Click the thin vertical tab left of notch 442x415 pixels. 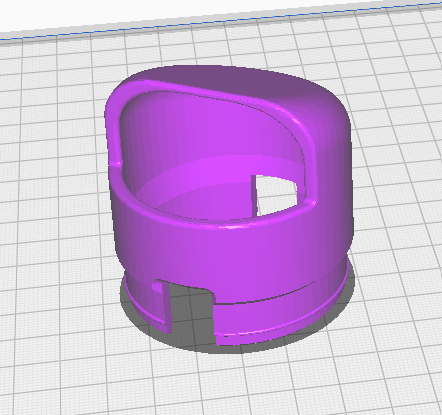pyautogui.click(x=166, y=307)
